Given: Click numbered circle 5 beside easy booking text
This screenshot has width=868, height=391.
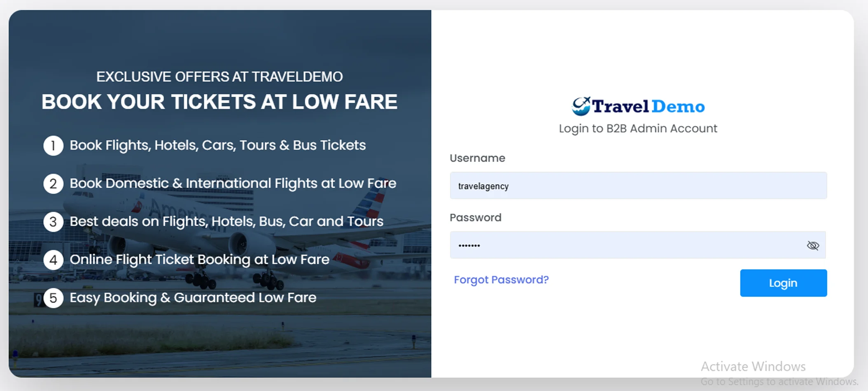Looking at the screenshot, I should (53, 298).
